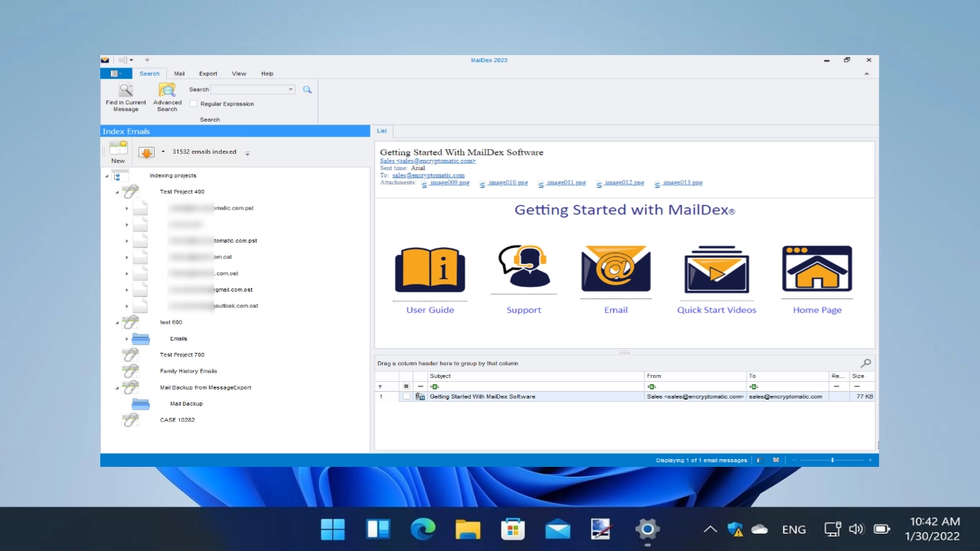Click Test Project 400 paperclip icon
Screen dimensions: 980x551
point(131,191)
